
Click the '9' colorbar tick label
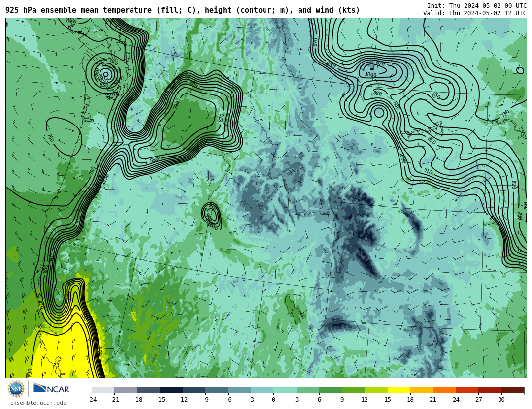point(342,400)
